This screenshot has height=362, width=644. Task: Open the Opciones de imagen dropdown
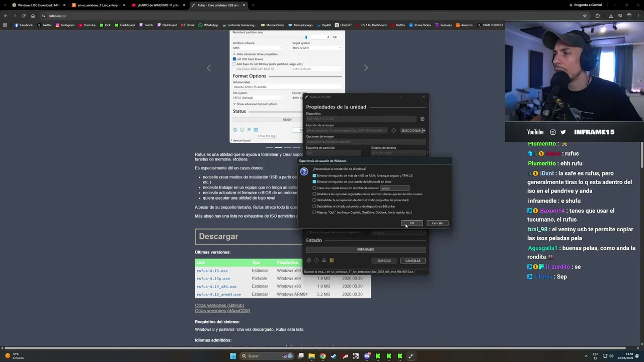click(366, 142)
